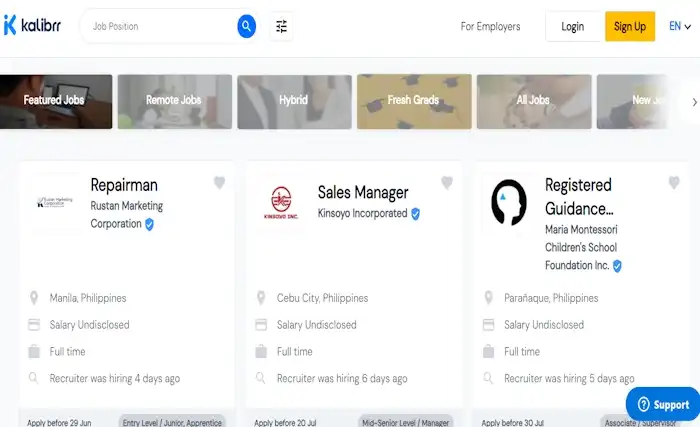Click the yellow Sign Up button
The height and width of the screenshot is (427, 700).
tap(630, 26)
